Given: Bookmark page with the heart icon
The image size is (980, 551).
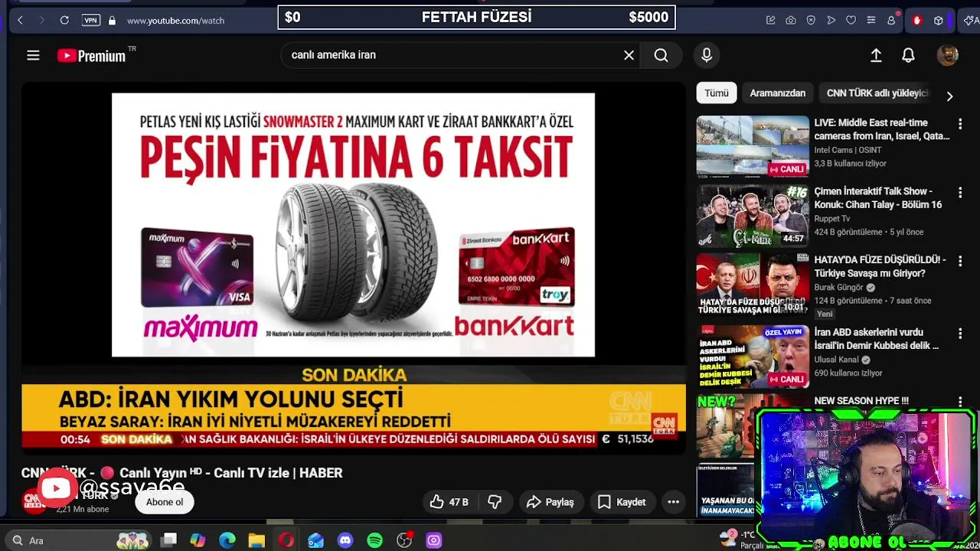Looking at the screenshot, I should click(x=851, y=21).
